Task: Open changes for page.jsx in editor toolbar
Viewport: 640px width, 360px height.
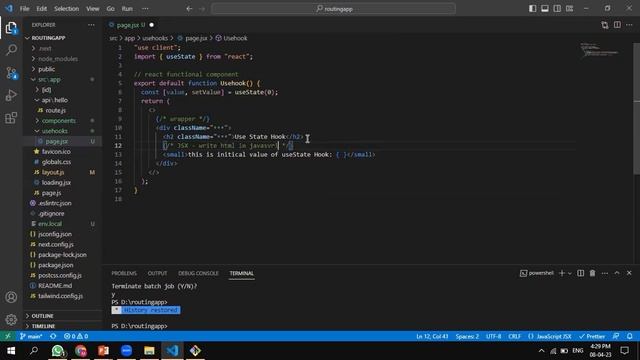Action: coord(604,25)
